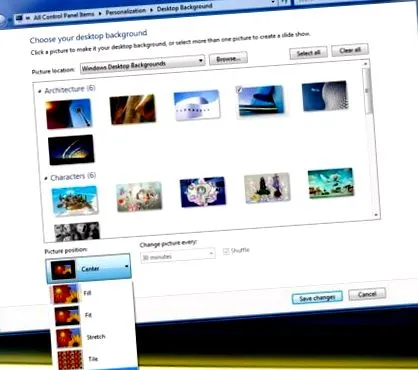Viewport: 418px width, 370px height.
Task: Click the Save changes button
Action: tap(317, 298)
